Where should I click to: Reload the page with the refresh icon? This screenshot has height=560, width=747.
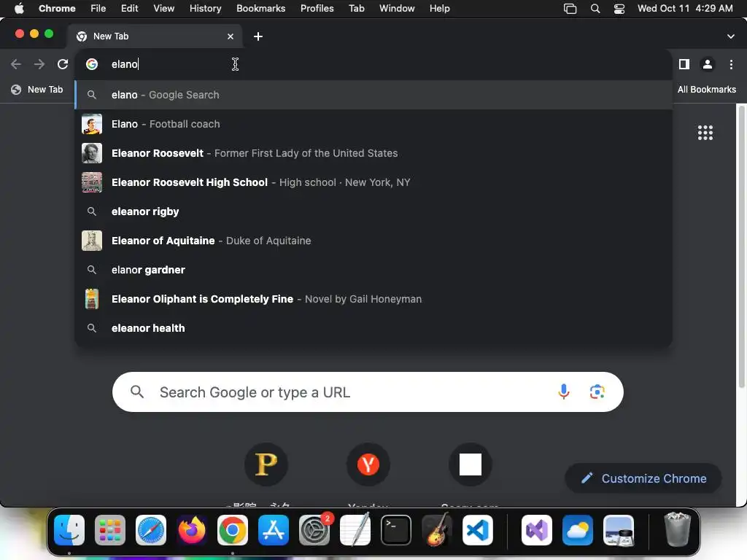[x=63, y=64]
